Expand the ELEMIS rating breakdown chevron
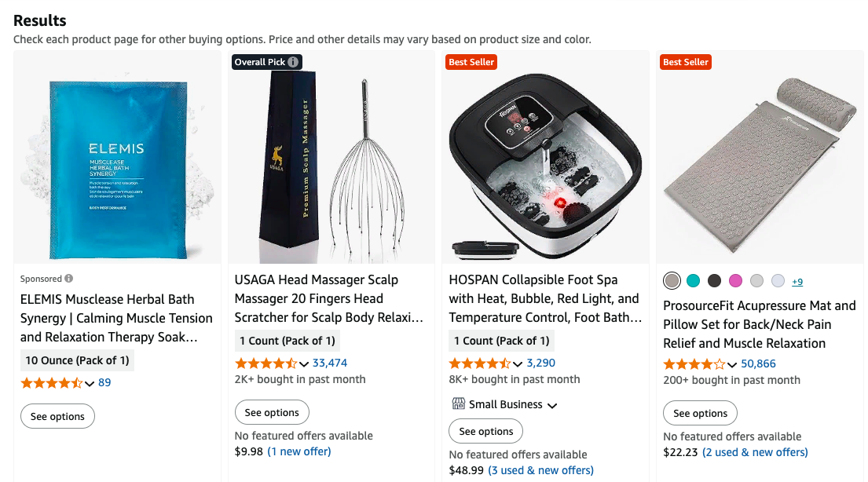 [90, 384]
